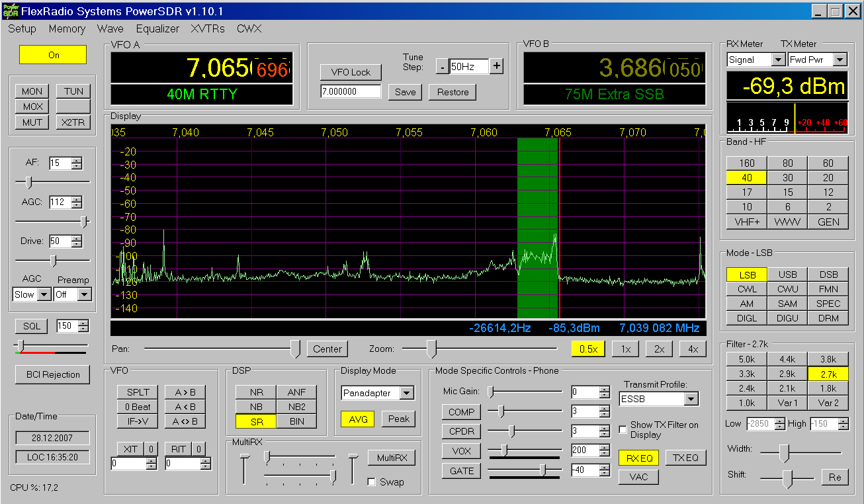Click the saved frequency 7.000000 field

(x=351, y=92)
